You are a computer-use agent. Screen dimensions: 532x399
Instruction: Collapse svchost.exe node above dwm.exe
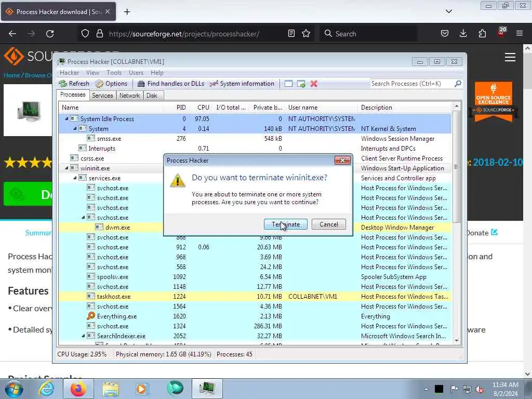point(84,218)
